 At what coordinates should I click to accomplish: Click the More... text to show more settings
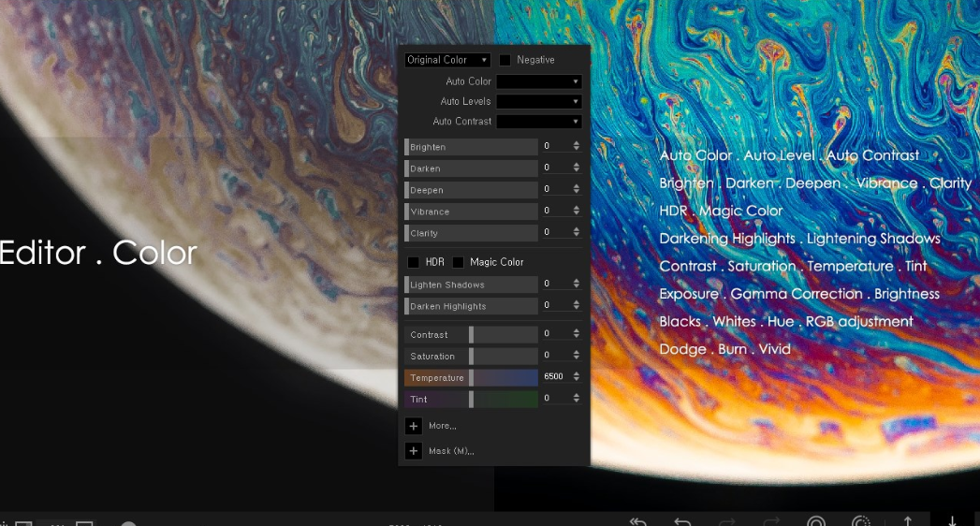443,426
